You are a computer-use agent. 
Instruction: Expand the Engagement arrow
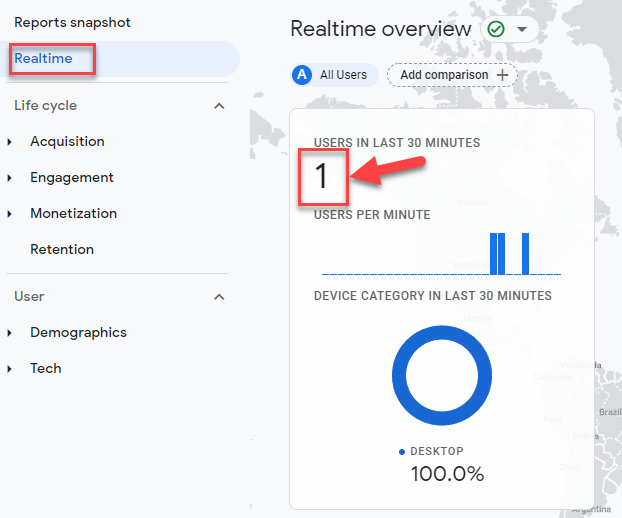(x=10, y=178)
